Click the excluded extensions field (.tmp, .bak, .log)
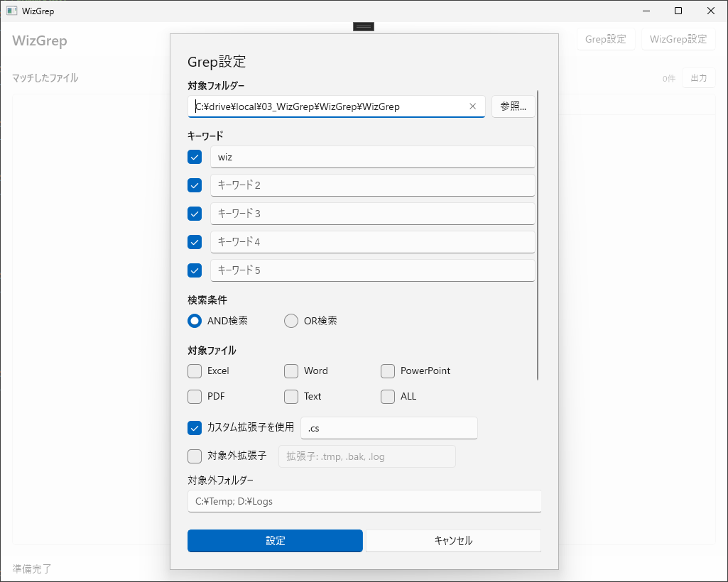Viewport: 728px width, 582px height. (x=367, y=456)
